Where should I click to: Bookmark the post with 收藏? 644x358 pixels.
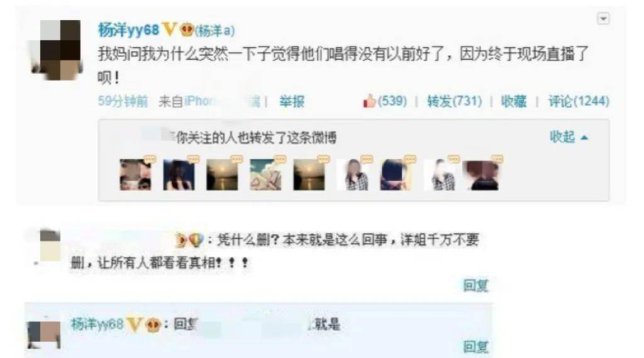(513, 101)
